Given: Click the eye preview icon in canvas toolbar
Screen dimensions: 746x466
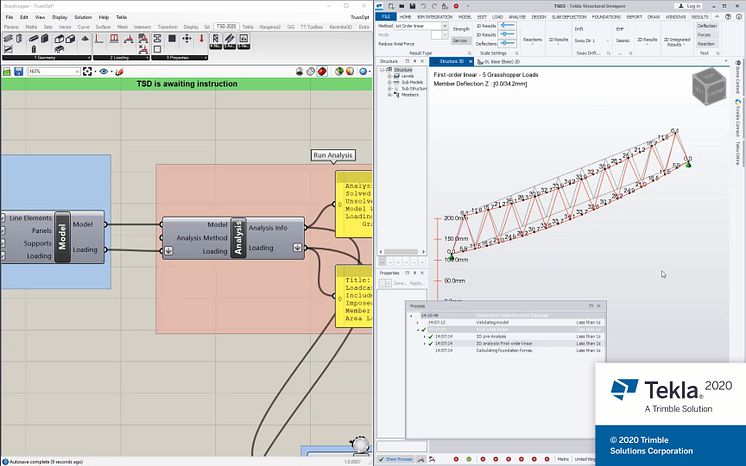Looking at the screenshot, I should click(x=105, y=72).
